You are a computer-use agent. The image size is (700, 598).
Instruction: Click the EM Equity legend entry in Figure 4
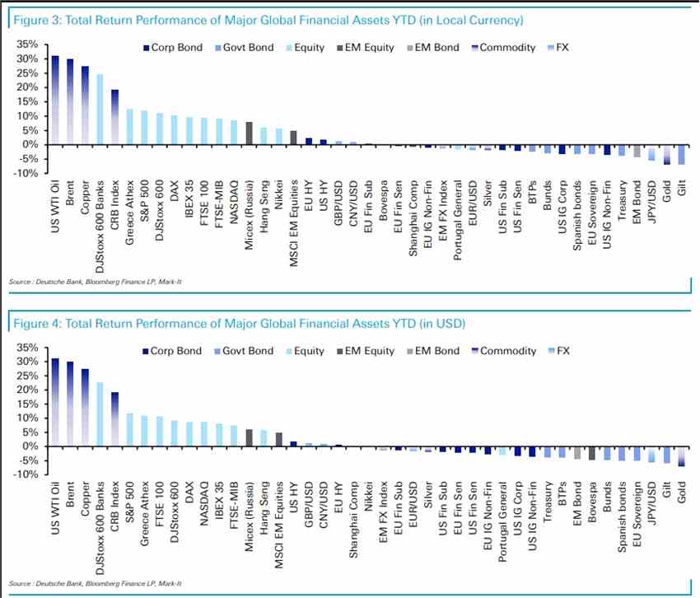366,351
